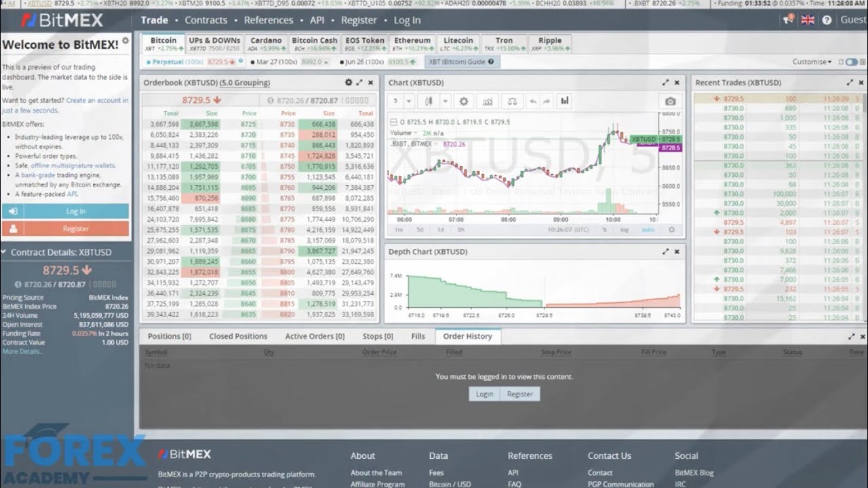Select the Jun 26 (100x) contract
This screenshot has height=488, width=868.
coord(377,62)
